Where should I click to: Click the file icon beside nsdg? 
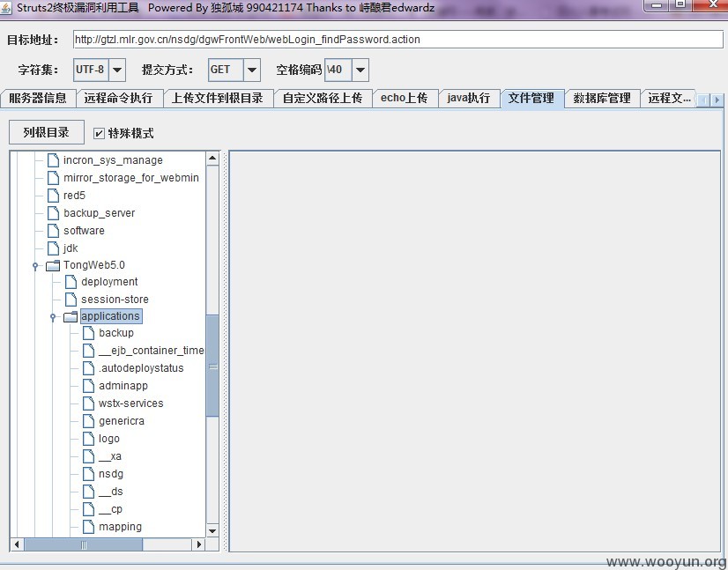tap(89, 474)
